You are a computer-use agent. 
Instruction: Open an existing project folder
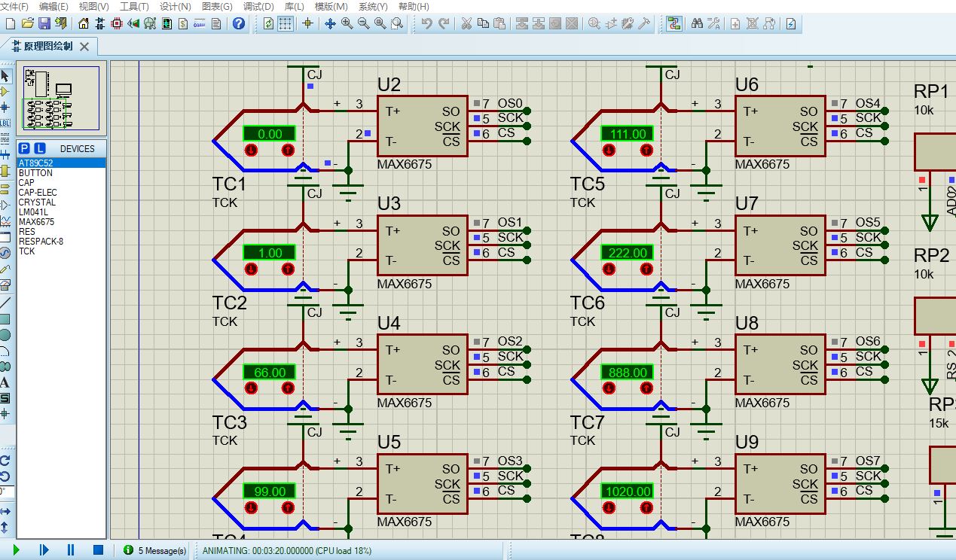(x=28, y=23)
